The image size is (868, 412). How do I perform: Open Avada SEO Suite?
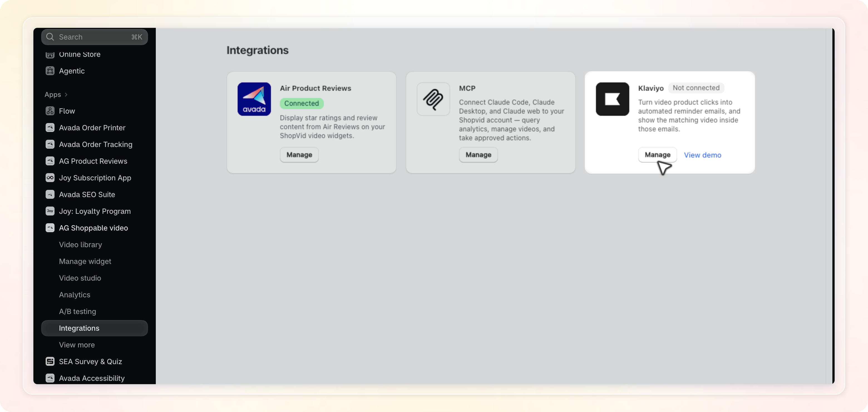tap(87, 194)
